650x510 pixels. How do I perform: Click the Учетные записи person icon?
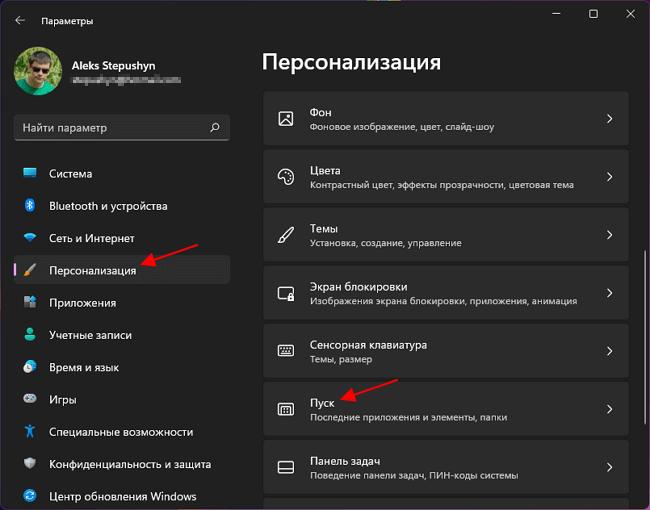(x=30, y=334)
